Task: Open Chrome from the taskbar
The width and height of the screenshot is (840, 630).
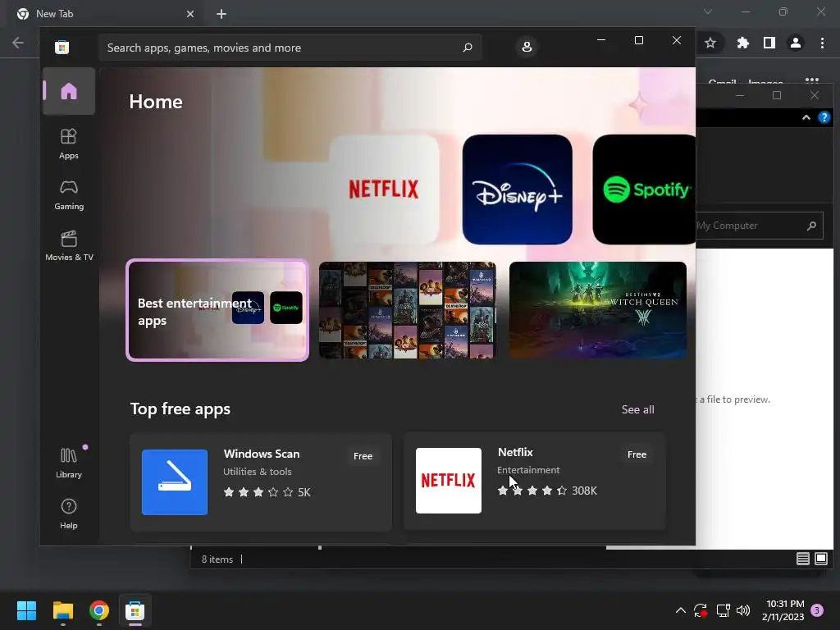Action: pos(99,610)
